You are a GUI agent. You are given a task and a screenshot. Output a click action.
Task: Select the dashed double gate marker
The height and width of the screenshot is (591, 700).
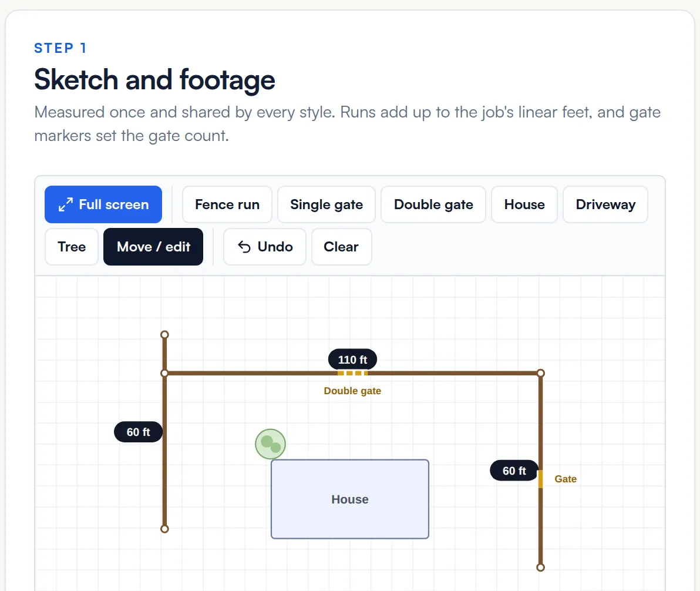353,373
